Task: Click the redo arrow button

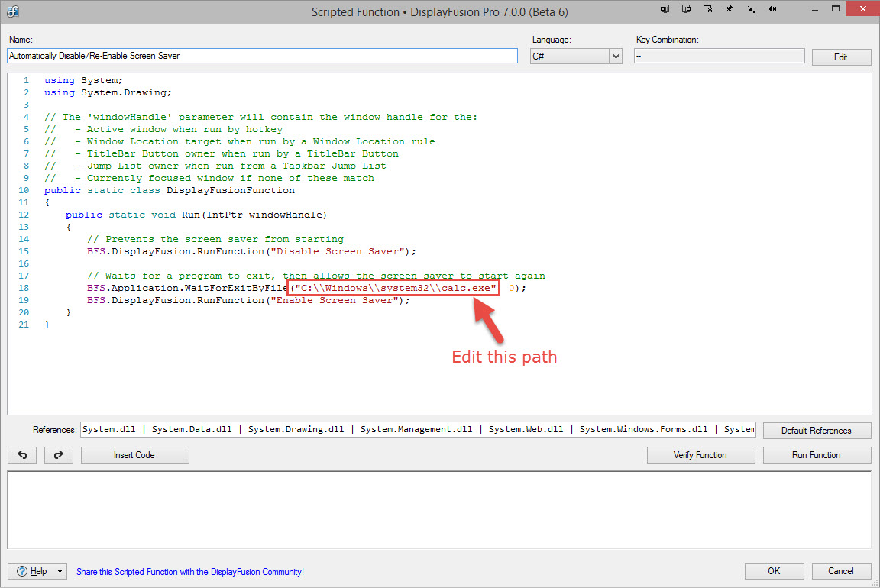Action: click(x=59, y=455)
